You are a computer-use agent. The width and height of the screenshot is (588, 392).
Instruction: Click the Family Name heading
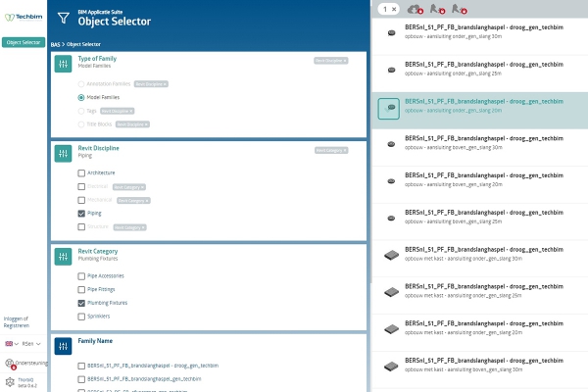point(95,341)
